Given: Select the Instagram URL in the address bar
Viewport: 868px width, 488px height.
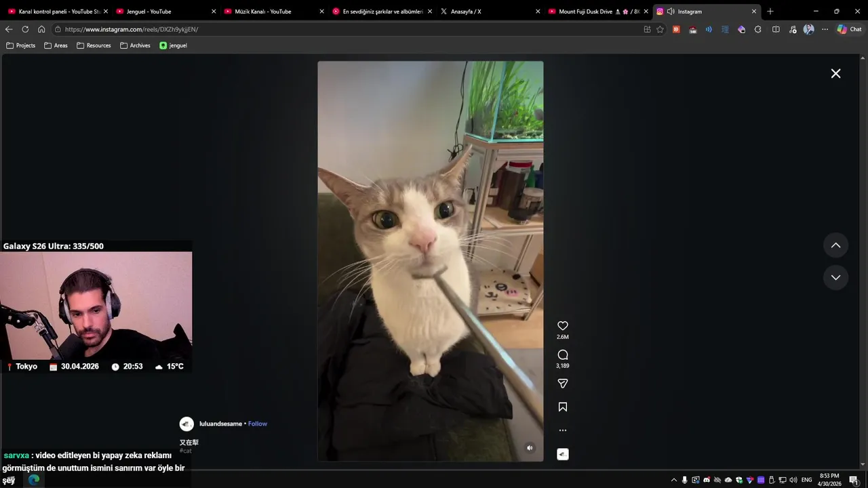Looking at the screenshot, I should click(x=132, y=29).
